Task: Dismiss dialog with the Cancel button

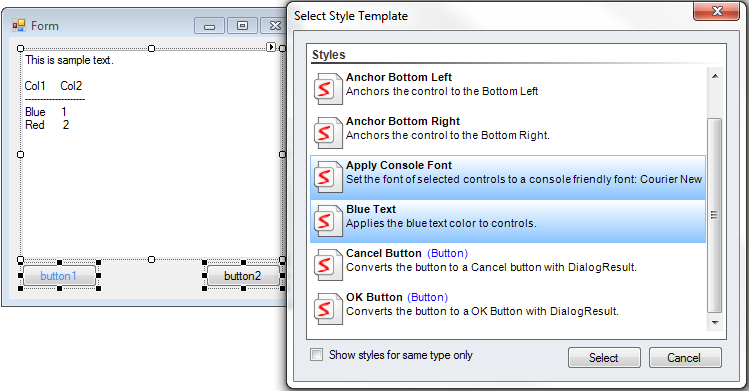Action: (685, 358)
